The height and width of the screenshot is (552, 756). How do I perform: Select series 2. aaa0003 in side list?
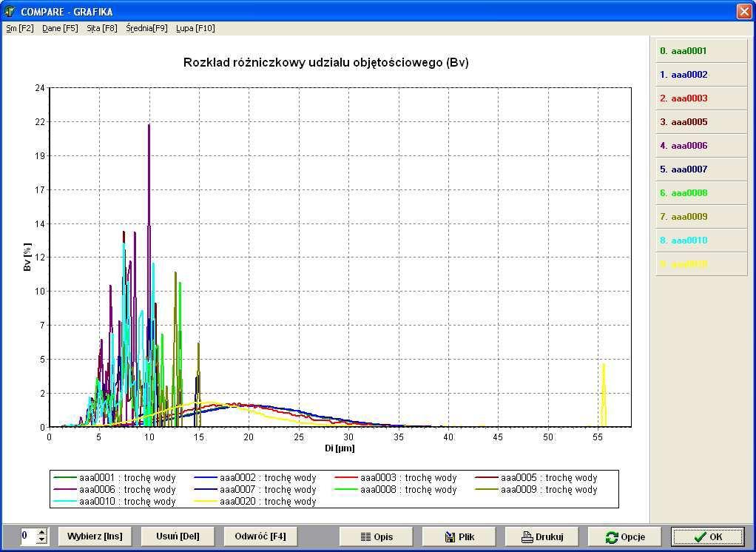tap(701, 98)
